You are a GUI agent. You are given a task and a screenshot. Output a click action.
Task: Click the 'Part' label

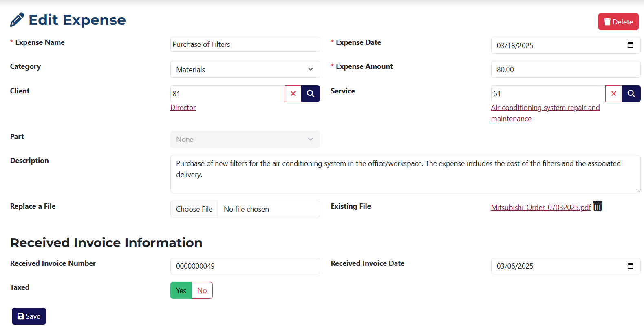click(x=17, y=137)
